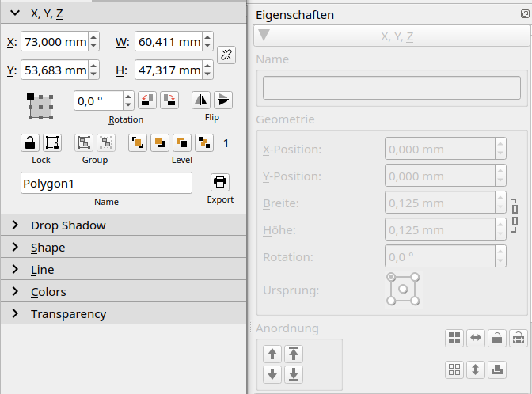
Task: Click the rotate clockwise icon
Action: pos(169,100)
